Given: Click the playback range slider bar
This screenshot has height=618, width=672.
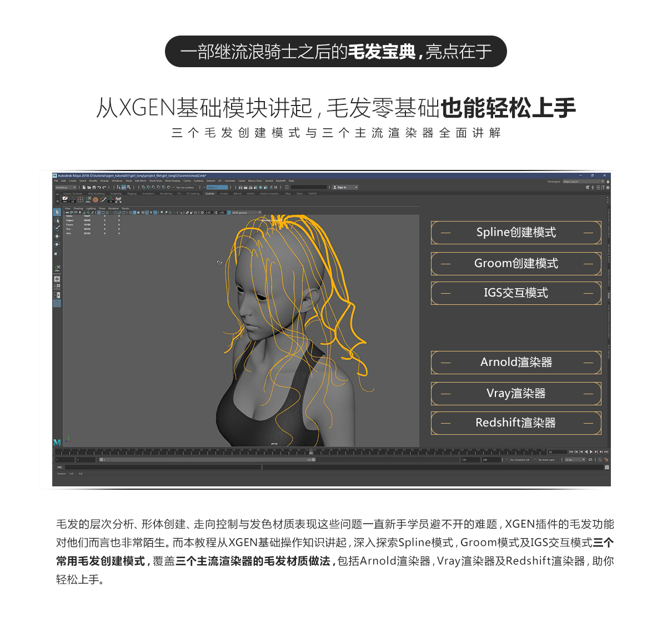Looking at the screenshot, I should pos(208,460).
